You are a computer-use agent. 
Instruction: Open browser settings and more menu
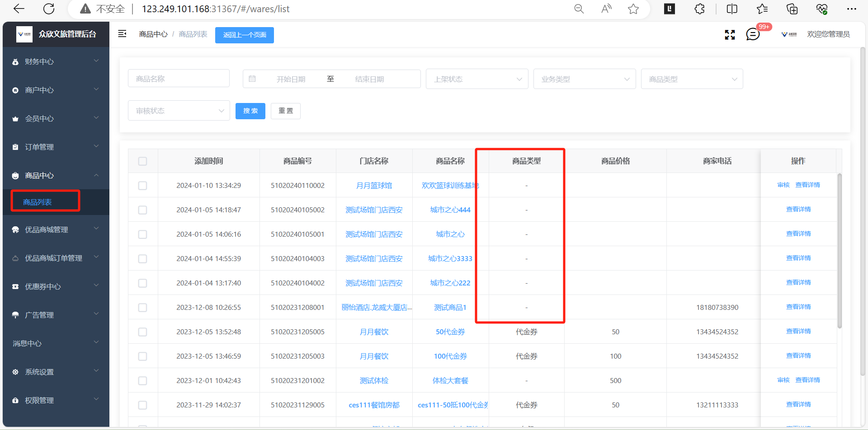(x=852, y=9)
